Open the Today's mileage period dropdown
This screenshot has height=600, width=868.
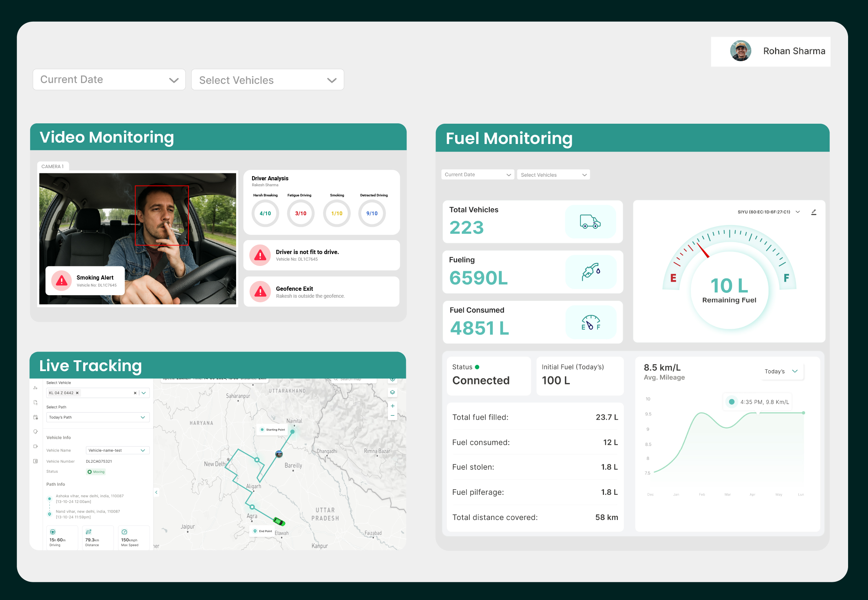(x=781, y=371)
